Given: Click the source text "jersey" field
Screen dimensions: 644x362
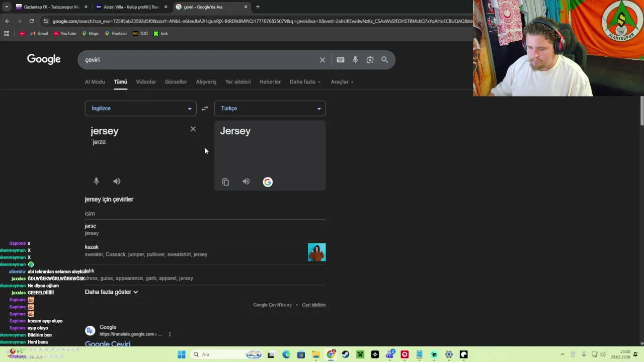Looking at the screenshot, I should click(105, 131).
